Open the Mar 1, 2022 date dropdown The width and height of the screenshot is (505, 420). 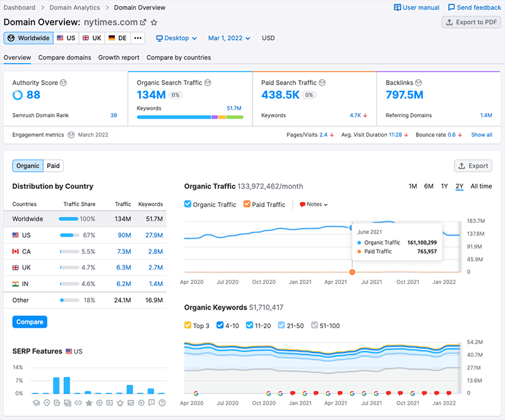pyautogui.click(x=229, y=38)
